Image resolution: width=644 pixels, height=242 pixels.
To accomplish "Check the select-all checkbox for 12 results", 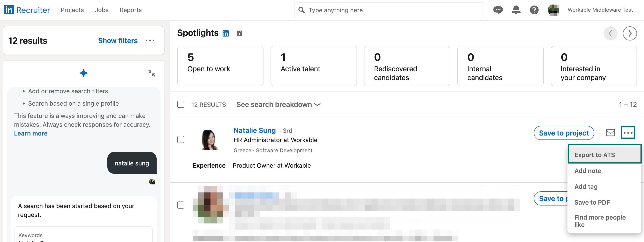I will pyautogui.click(x=181, y=104).
